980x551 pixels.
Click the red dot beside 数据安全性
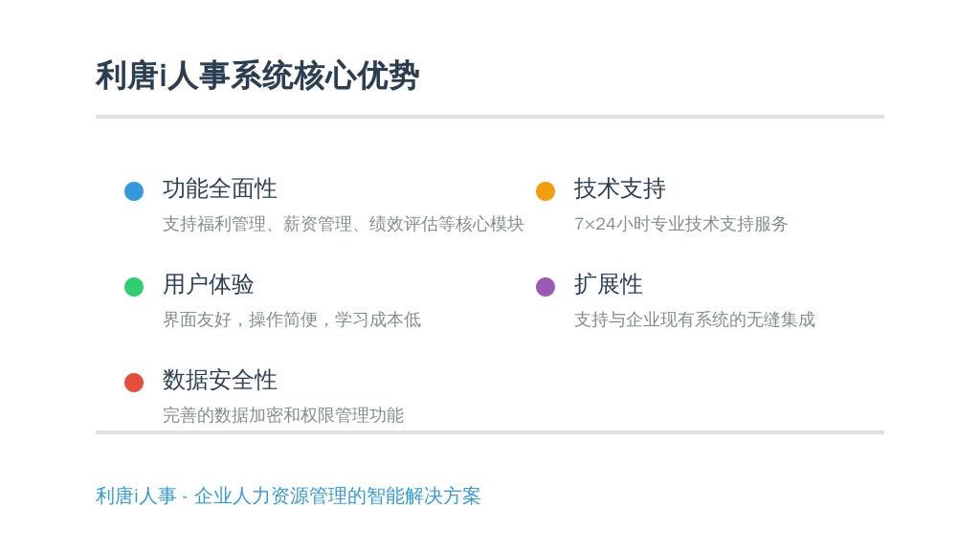tap(134, 382)
